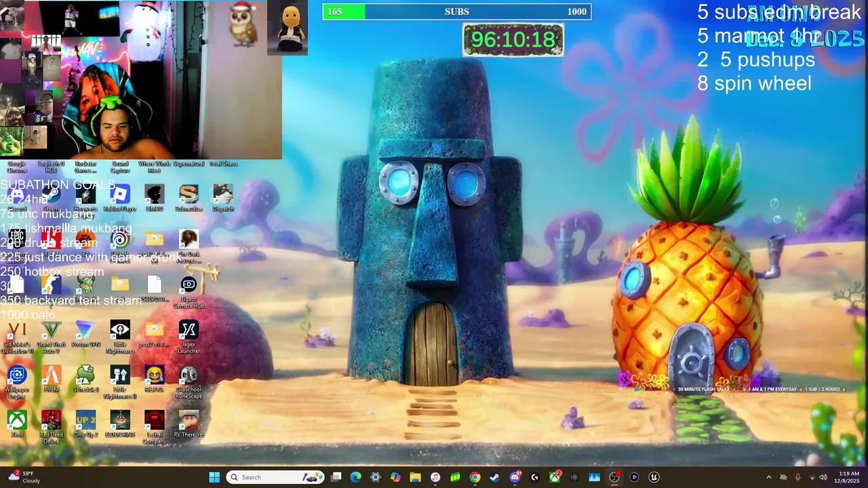
Task: Open the Proton VPN shortcut
Action: (x=85, y=333)
